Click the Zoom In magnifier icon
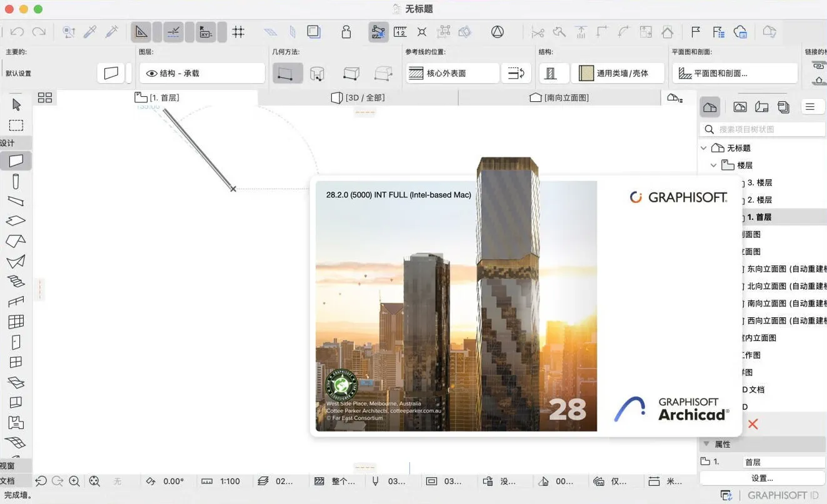The width and height of the screenshot is (827, 504). [74, 481]
